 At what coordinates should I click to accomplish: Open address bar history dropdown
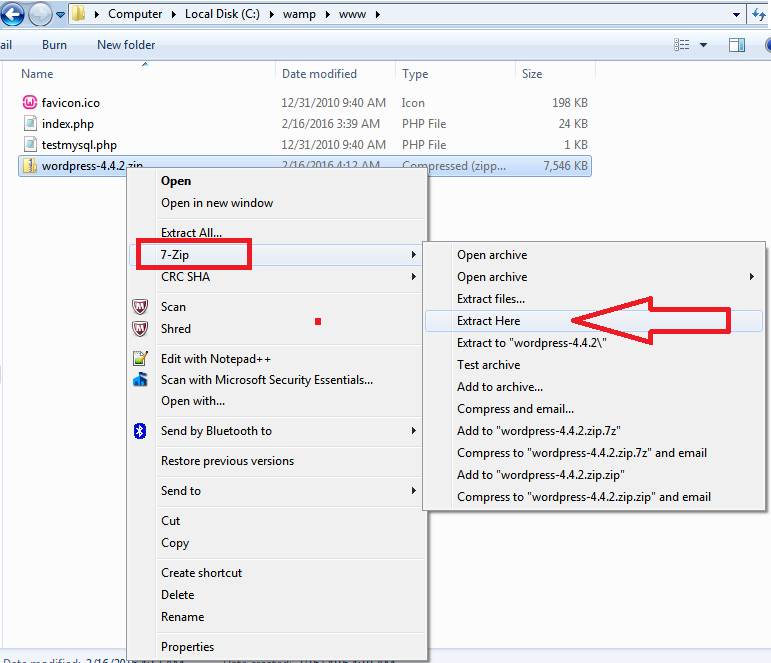[736, 15]
